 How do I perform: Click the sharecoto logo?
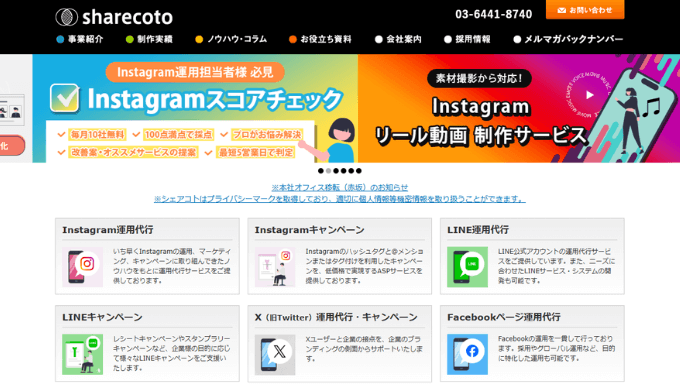point(114,17)
